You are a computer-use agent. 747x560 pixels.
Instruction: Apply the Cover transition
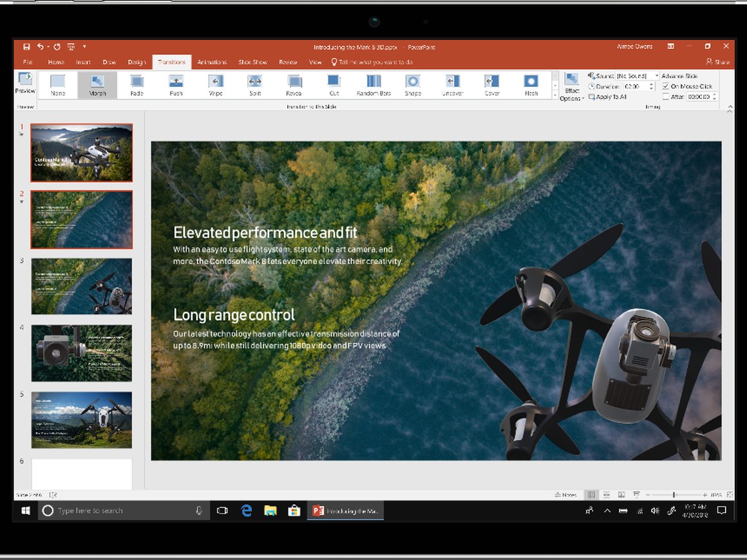[x=491, y=86]
